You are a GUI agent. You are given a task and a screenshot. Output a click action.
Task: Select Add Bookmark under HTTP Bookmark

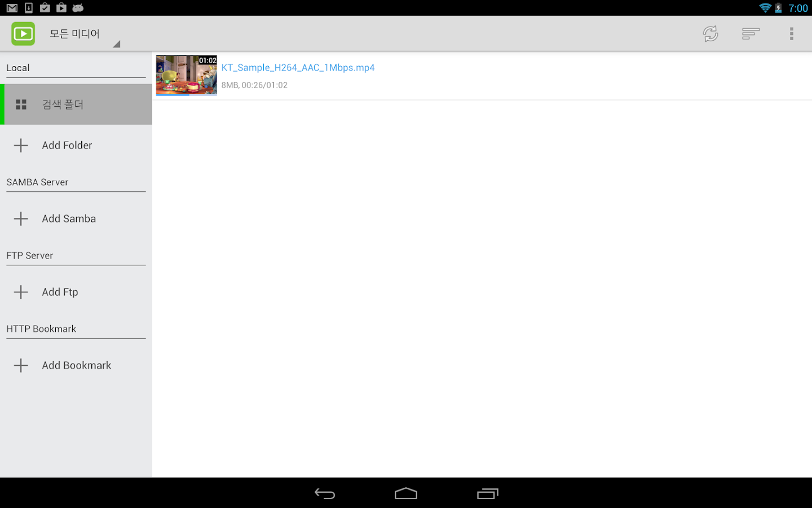pyautogui.click(x=76, y=365)
